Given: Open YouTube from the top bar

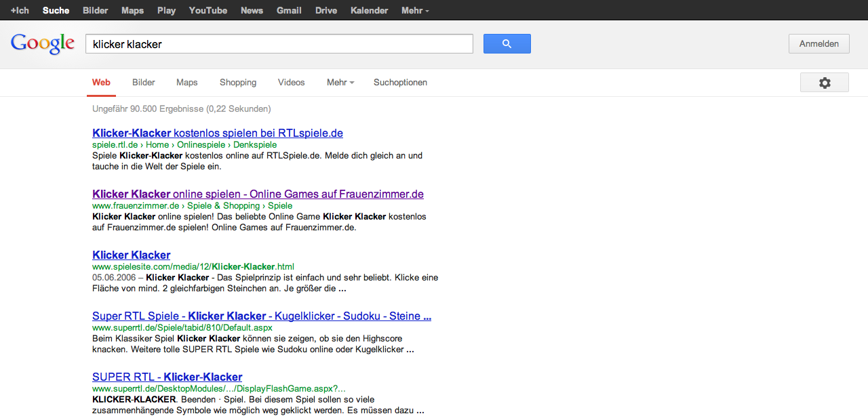Looking at the screenshot, I should pos(208,10).
